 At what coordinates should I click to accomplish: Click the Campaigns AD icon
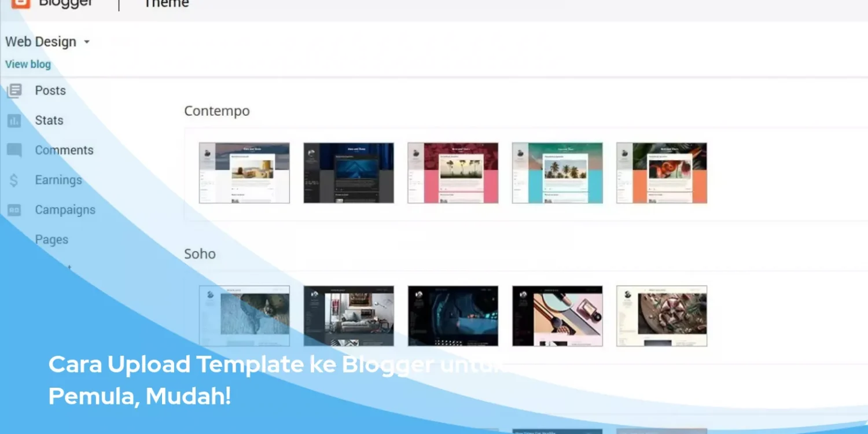(14, 210)
